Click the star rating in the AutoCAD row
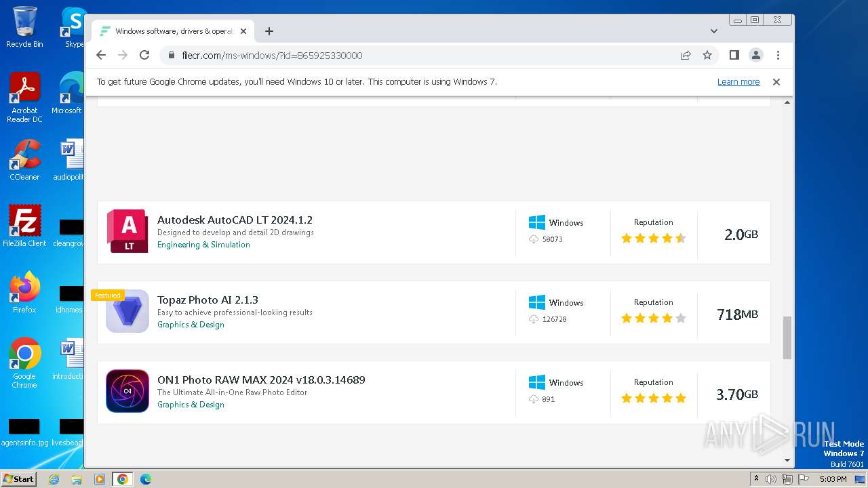This screenshot has height=488, width=868. coord(654,239)
